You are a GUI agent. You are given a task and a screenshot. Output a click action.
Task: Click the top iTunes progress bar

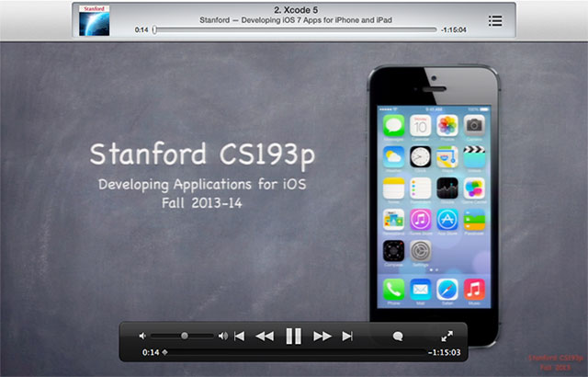pos(295,29)
